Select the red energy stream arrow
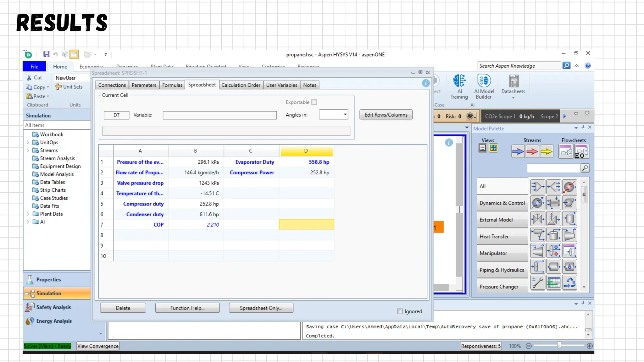This screenshot has height=362, width=644. [532, 151]
